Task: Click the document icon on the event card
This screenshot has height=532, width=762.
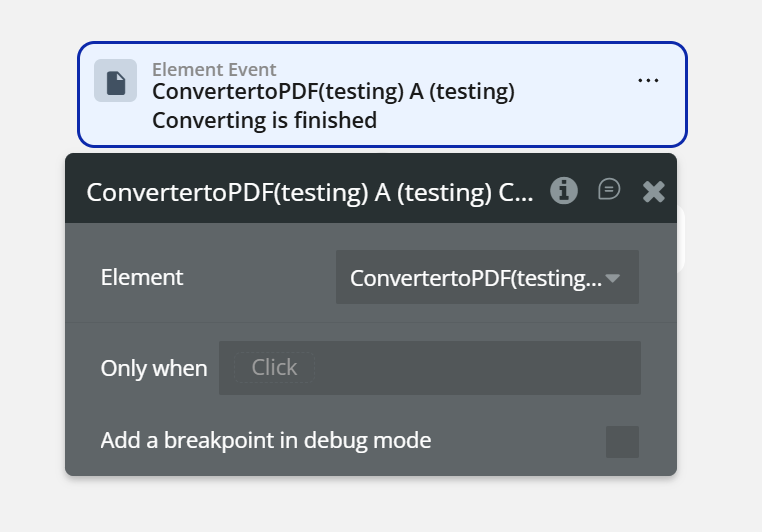Action: [x=115, y=81]
